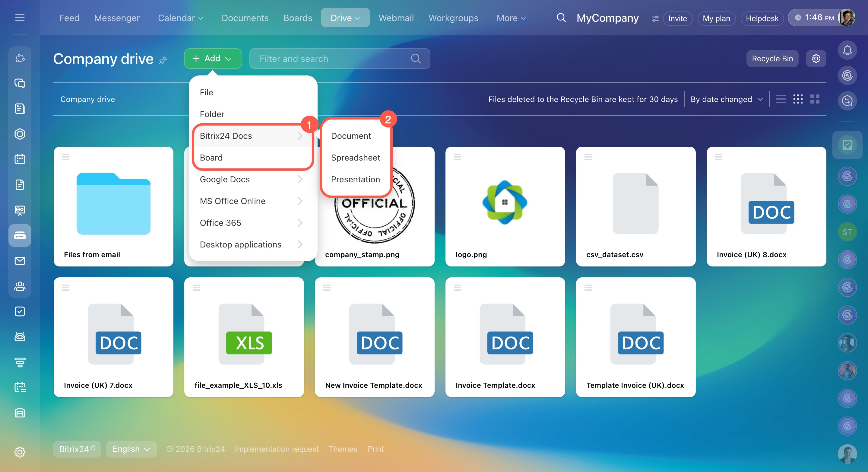Open the calendar icon in left sidebar
868x472 pixels.
(20, 159)
